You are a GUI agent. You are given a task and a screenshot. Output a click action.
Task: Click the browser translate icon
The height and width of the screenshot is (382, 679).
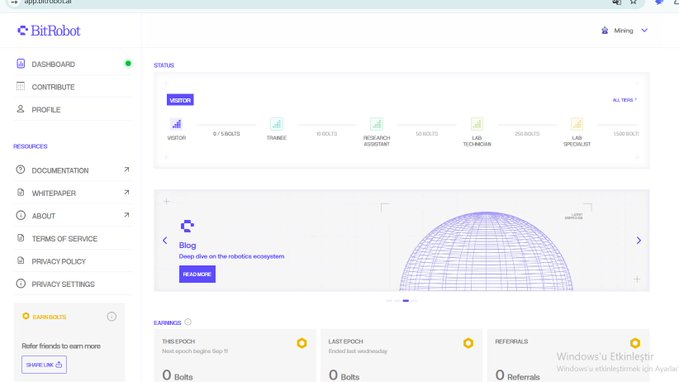point(617,2)
